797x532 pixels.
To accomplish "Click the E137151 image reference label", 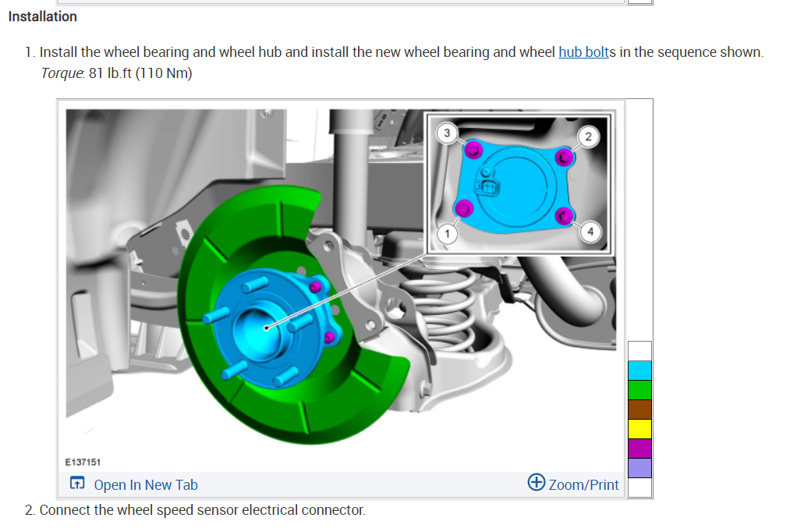I will 83,462.
